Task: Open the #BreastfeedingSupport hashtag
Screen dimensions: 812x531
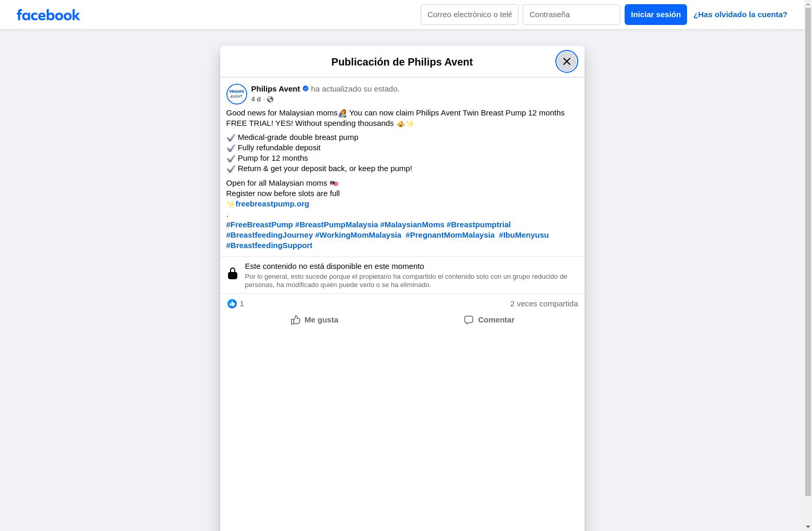Action: click(x=269, y=245)
